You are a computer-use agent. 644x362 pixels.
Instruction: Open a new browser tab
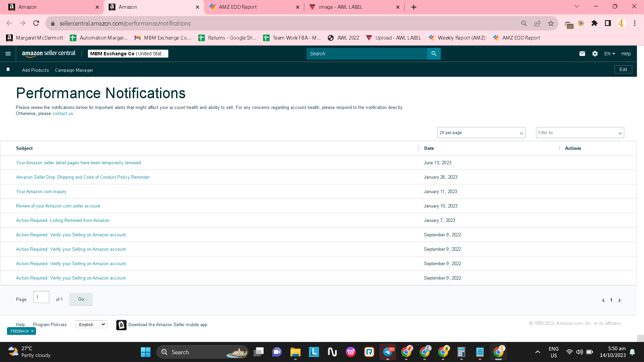(x=414, y=7)
